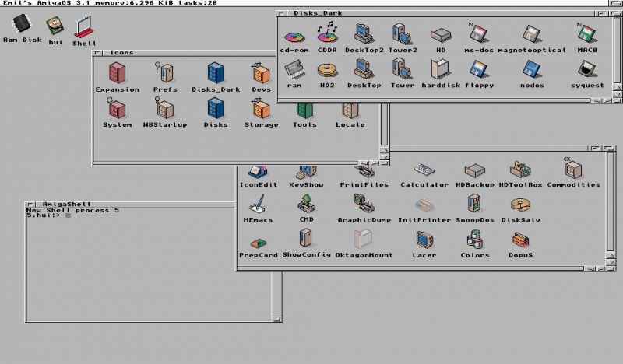Click the AmigaShell window resize gadget
This screenshot has width=623, height=364.
tap(276, 319)
